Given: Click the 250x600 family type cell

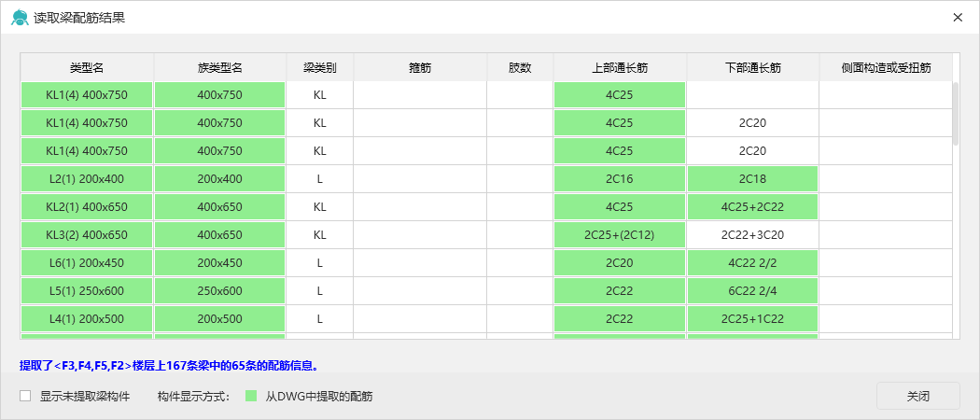Looking at the screenshot, I should [x=220, y=291].
